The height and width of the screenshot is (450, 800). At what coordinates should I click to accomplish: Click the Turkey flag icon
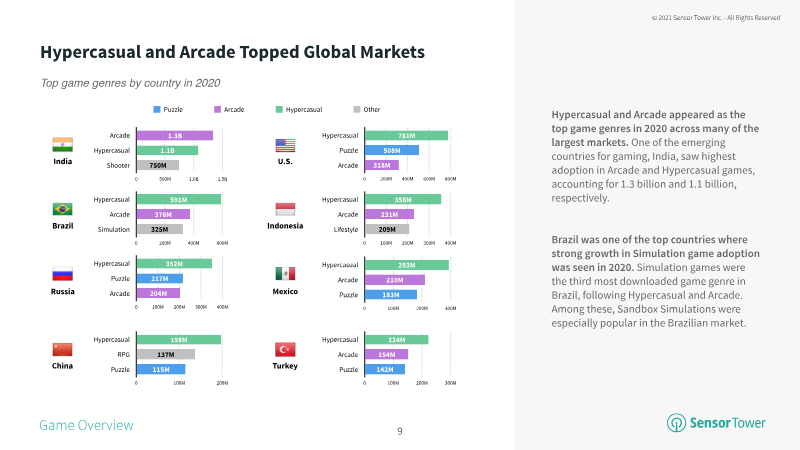(x=285, y=349)
